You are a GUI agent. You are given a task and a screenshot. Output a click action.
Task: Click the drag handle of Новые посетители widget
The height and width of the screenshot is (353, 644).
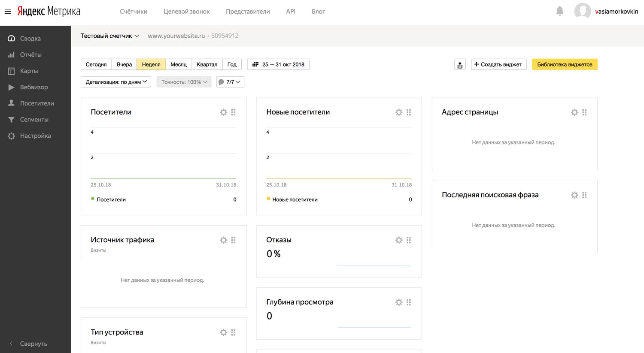click(x=409, y=112)
